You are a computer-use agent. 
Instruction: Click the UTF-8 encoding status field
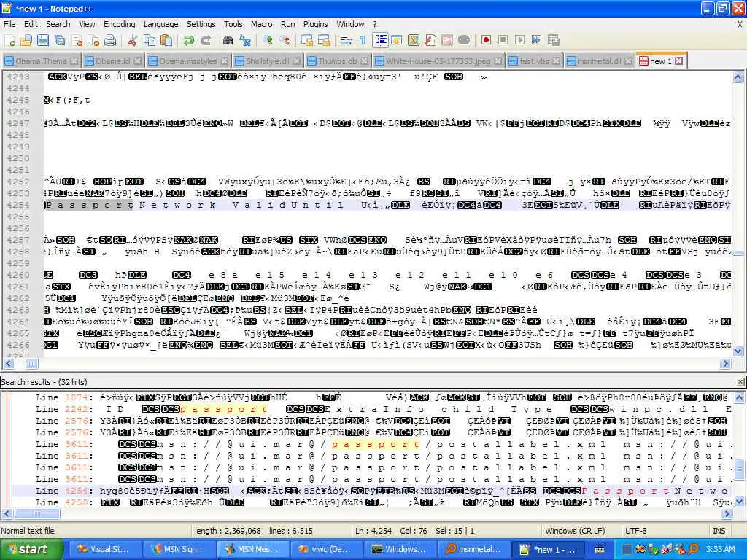pos(635,531)
